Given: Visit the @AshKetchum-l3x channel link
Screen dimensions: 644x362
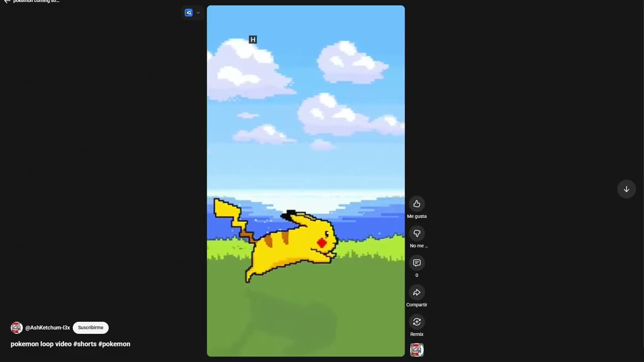Looking at the screenshot, I should 48,328.
